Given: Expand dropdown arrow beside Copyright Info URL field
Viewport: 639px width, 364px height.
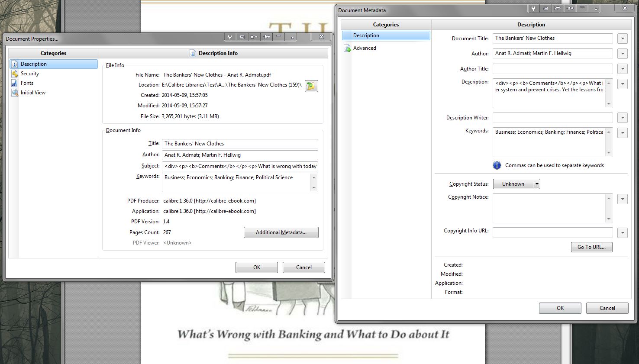Looking at the screenshot, I should [x=623, y=233].
